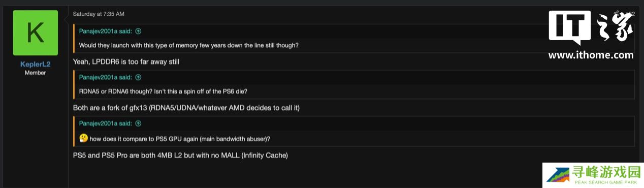Jump to source via first quote's arrow icon
644x188 pixels.
pyautogui.click(x=138, y=31)
